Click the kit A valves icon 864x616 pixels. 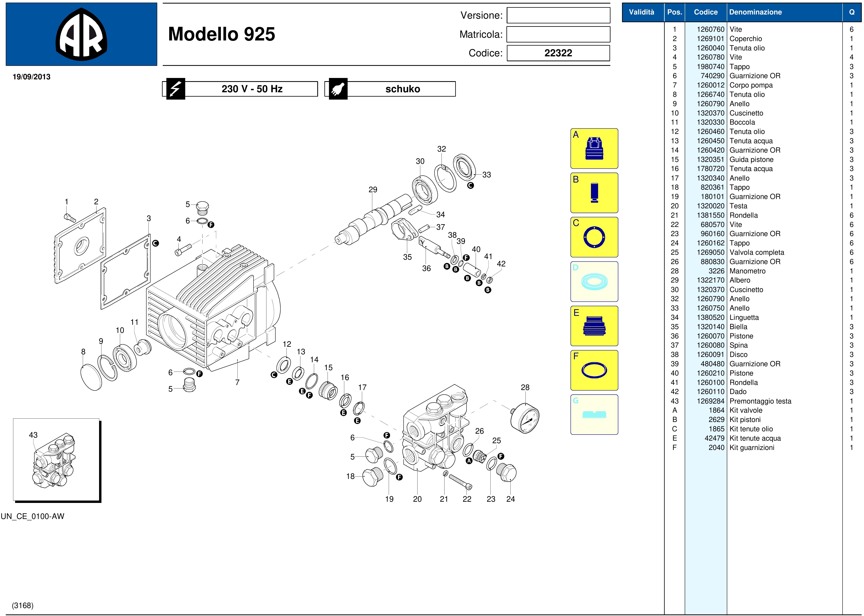pyautogui.click(x=594, y=149)
